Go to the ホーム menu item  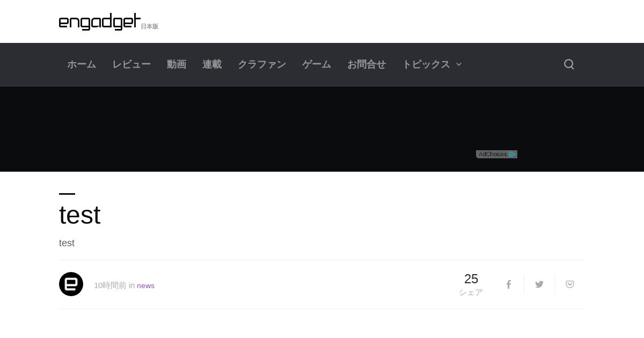coord(82,64)
